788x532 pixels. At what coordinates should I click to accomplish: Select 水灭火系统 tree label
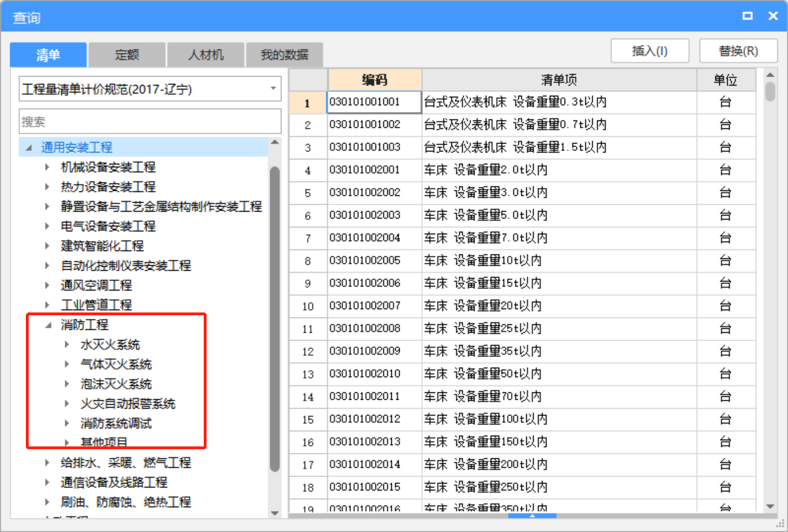pos(110,345)
